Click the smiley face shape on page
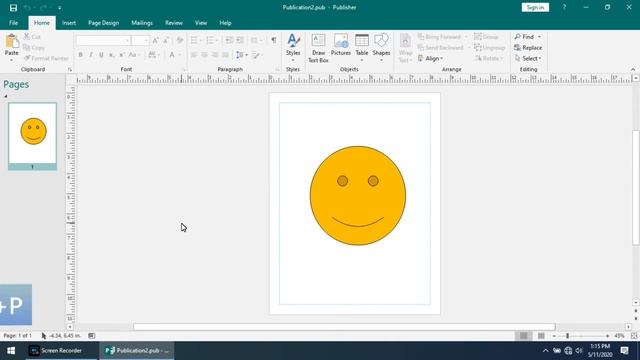This screenshot has width=640, height=360. pyautogui.click(x=358, y=196)
